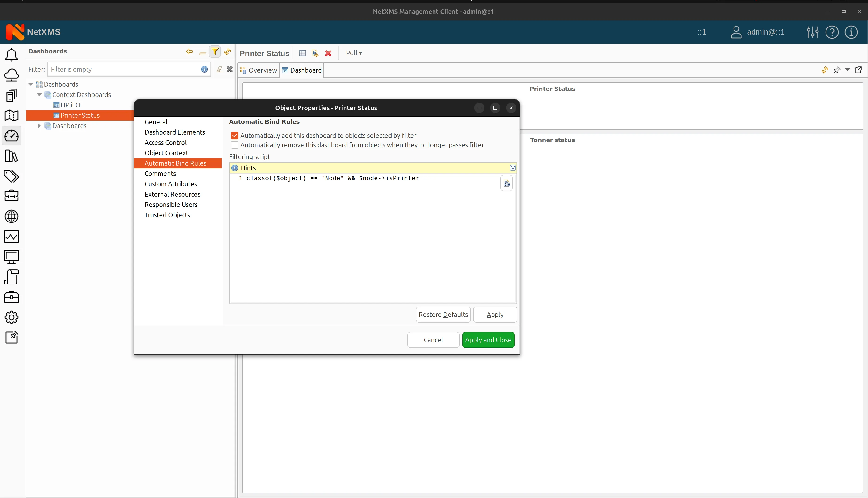
Task: Open the table view icon next to Printer Status
Action: (x=302, y=53)
